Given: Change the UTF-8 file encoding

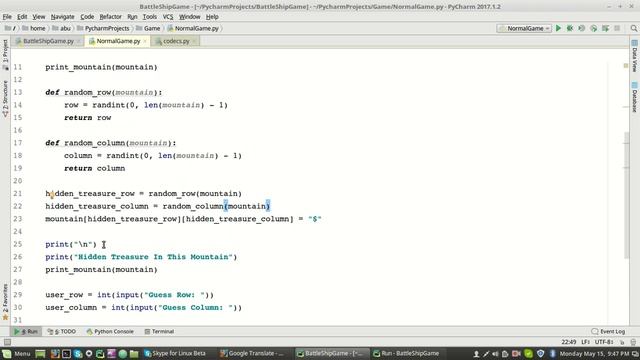Looking at the screenshot, I should point(604,342).
